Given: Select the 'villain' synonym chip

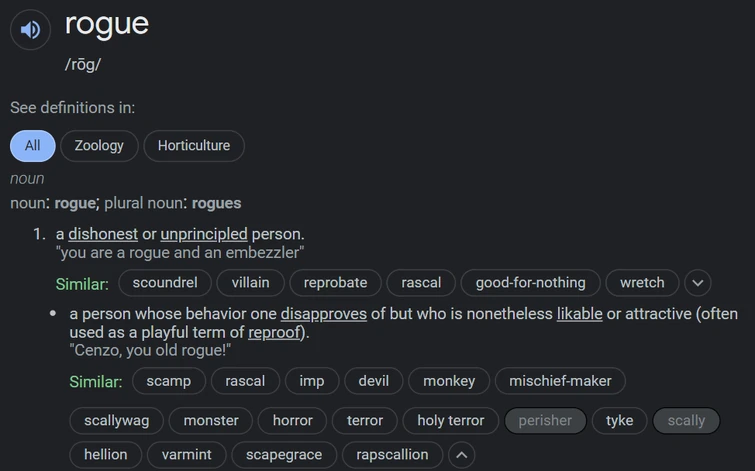Looking at the screenshot, I should point(250,283).
